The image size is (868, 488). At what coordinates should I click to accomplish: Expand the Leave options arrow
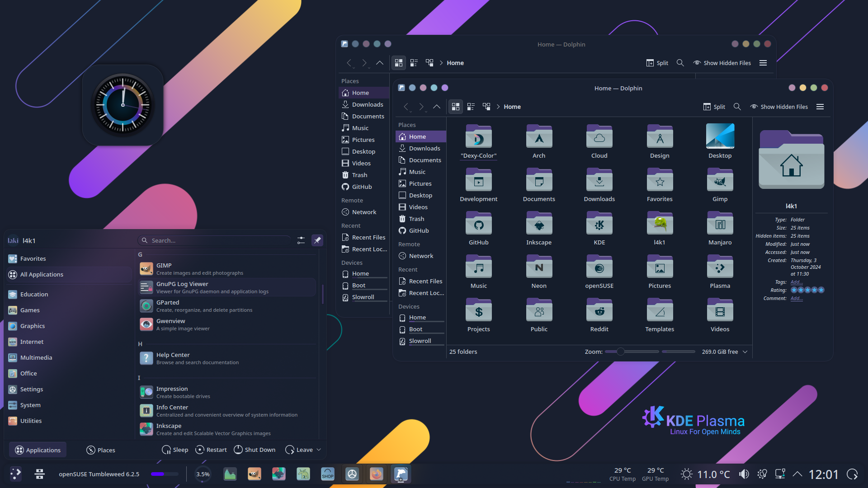click(x=319, y=450)
